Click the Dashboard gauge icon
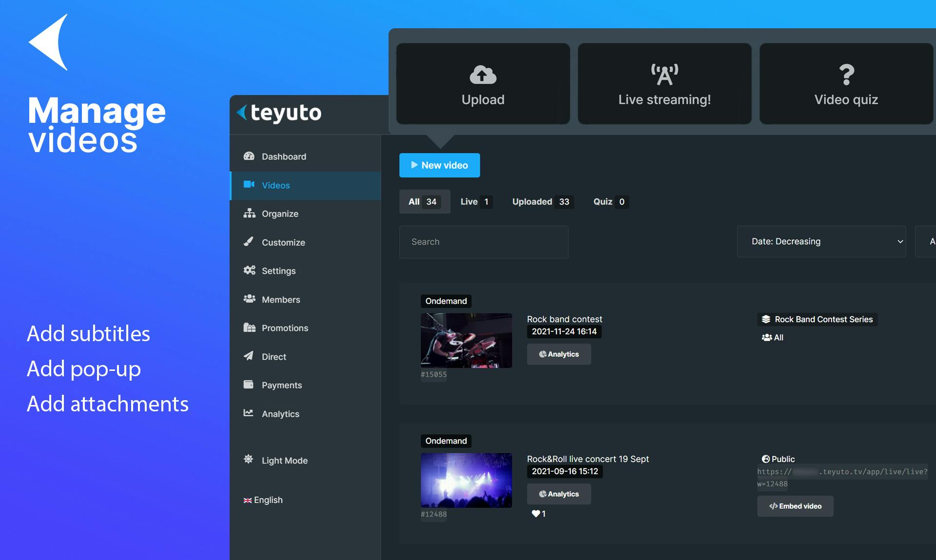 click(x=249, y=156)
